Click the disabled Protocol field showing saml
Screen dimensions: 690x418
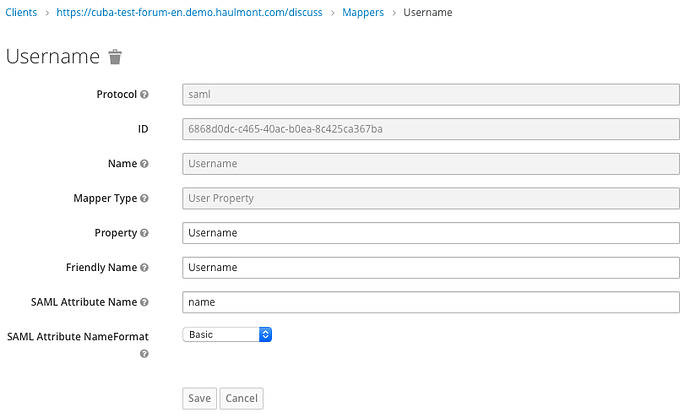click(x=431, y=95)
